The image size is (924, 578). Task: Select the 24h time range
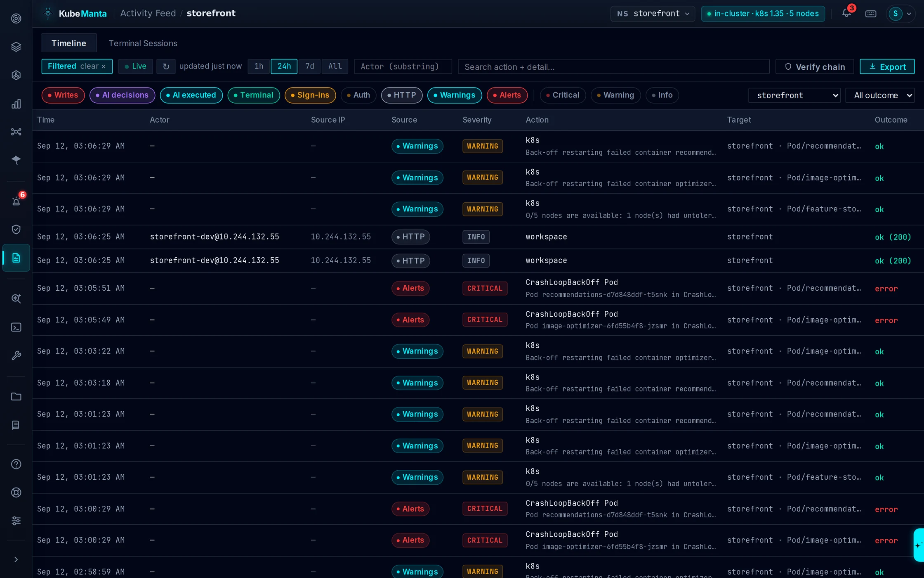pyautogui.click(x=284, y=66)
